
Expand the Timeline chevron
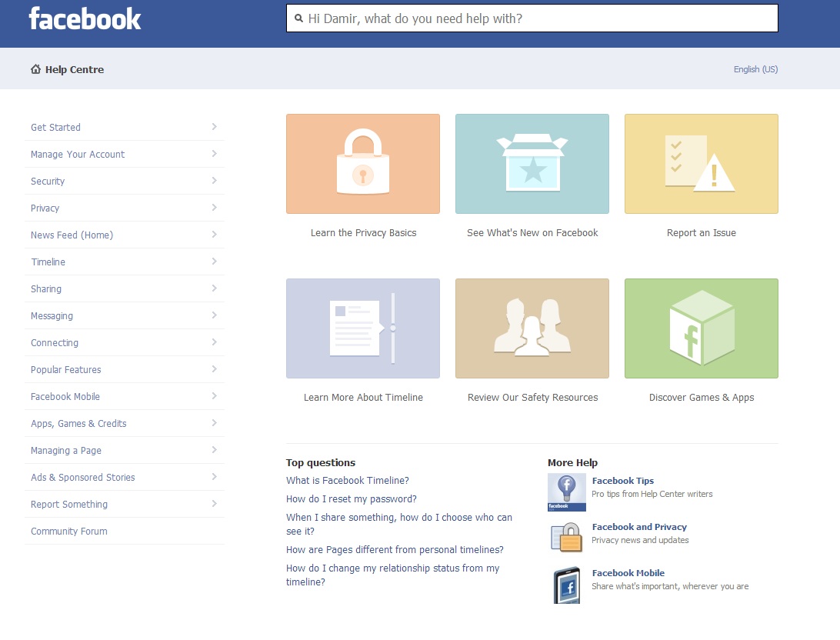point(215,262)
